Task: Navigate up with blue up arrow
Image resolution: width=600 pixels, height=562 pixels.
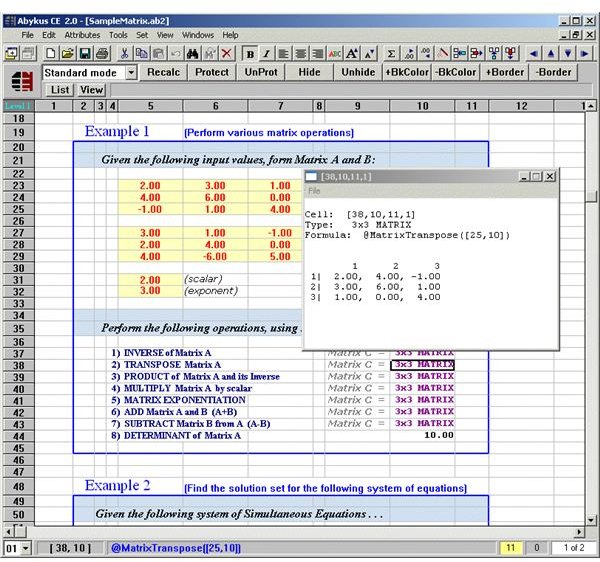Action: (x=551, y=54)
